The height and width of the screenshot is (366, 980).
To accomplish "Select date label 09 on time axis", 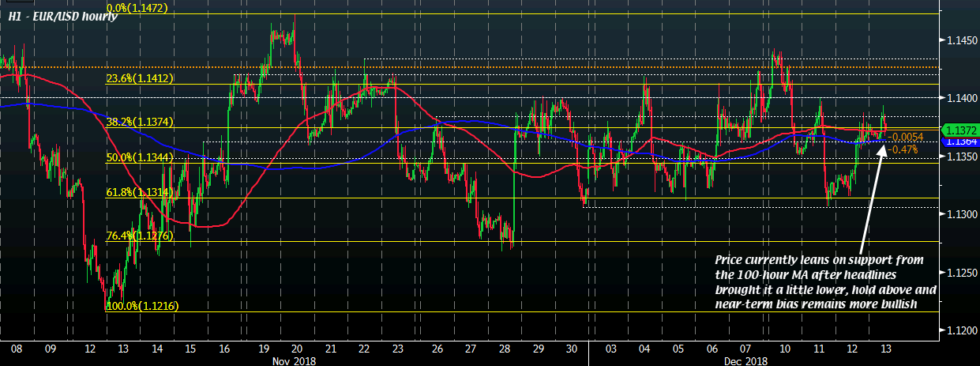I will click(x=51, y=349).
